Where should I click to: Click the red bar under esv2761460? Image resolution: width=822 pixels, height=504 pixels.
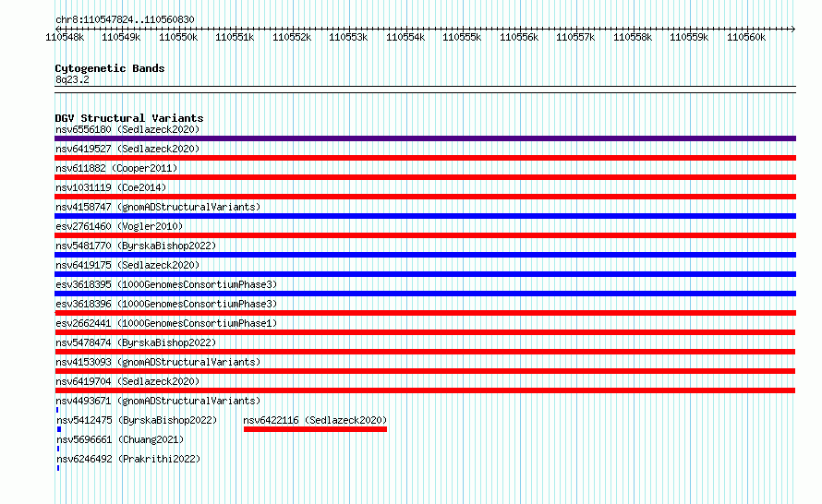(x=425, y=235)
